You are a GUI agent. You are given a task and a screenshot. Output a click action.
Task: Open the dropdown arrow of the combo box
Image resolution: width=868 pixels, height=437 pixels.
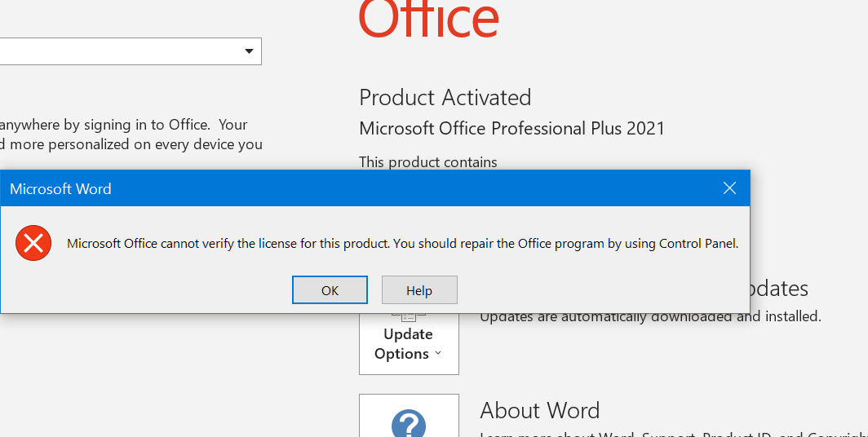click(249, 51)
